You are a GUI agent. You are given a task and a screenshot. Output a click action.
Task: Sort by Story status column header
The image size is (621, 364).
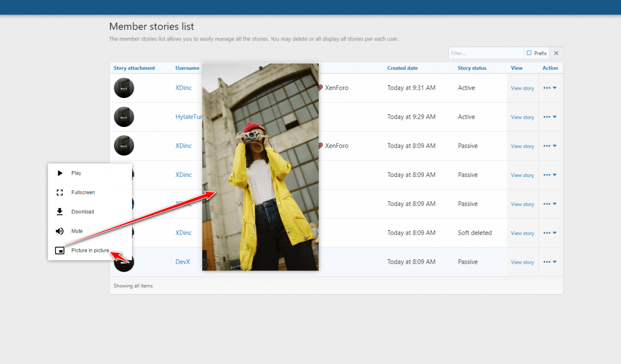point(472,68)
